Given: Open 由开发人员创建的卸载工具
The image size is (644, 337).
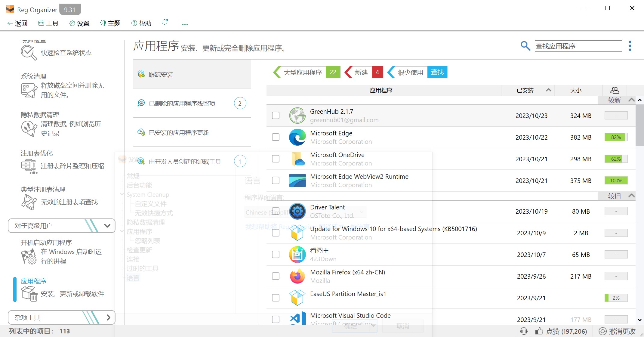Looking at the screenshot, I should (192, 162).
